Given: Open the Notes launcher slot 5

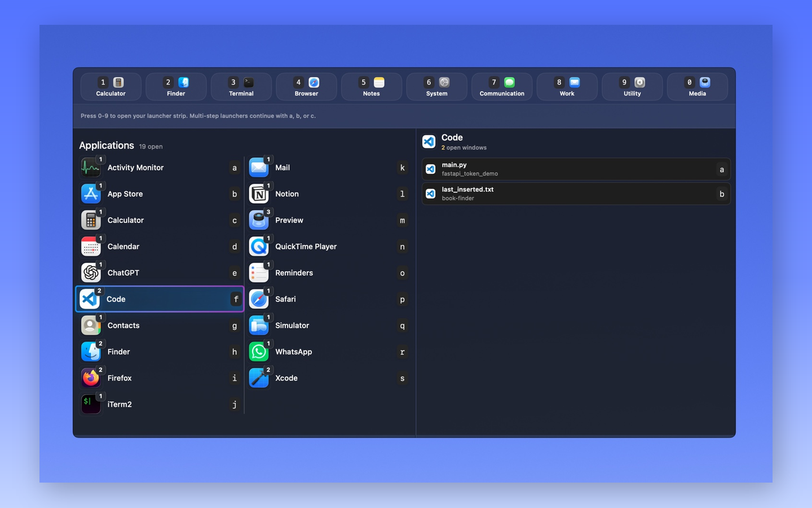Looking at the screenshot, I should 372,87.
